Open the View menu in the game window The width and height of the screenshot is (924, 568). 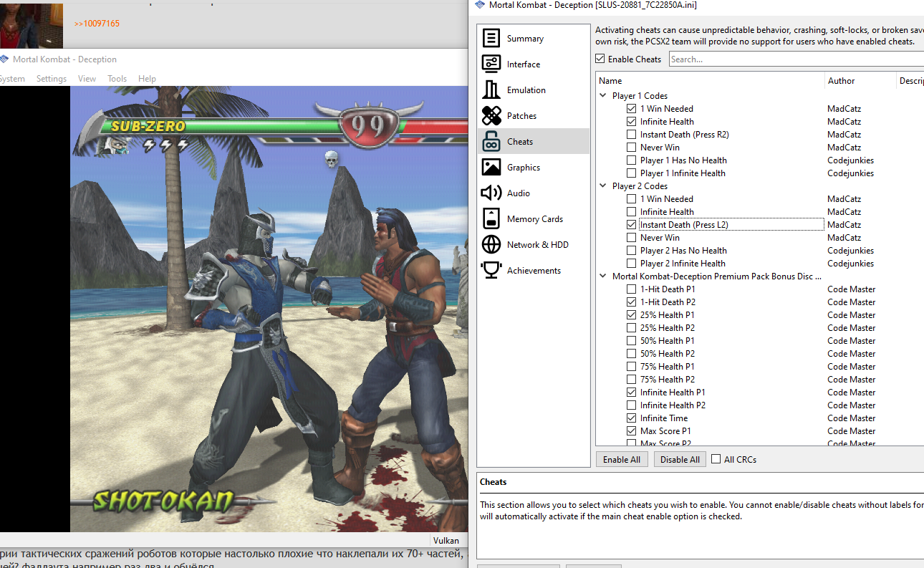click(x=87, y=79)
